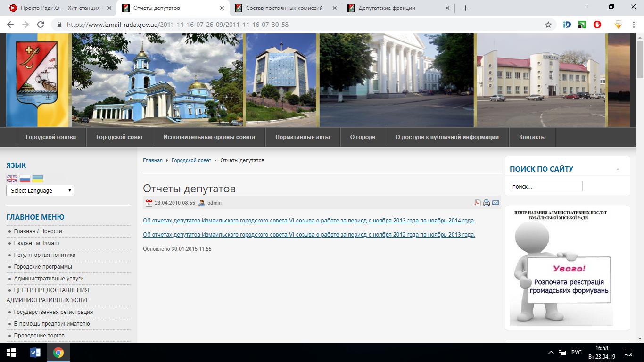Open Word from the taskbar
This screenshot has height=362, width=644.
point(35,353)
